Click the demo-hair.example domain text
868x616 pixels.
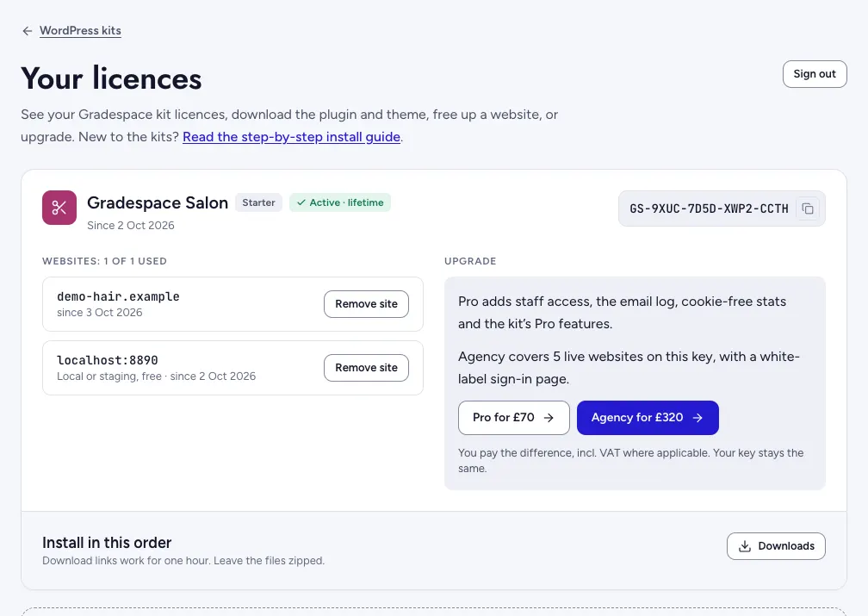[x=118, y=296]
